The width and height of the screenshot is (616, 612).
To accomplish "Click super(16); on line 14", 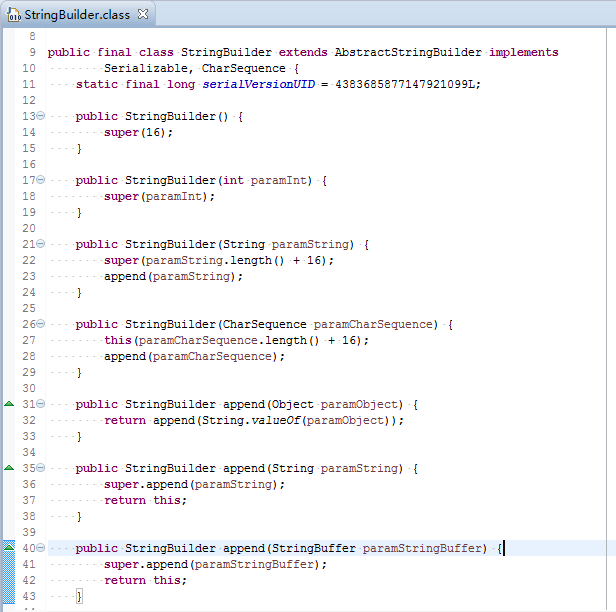I will coord(138,132).
